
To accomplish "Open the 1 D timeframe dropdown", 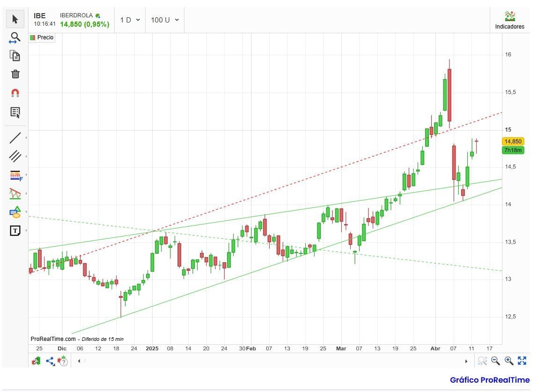I will (x=130, y=20).
